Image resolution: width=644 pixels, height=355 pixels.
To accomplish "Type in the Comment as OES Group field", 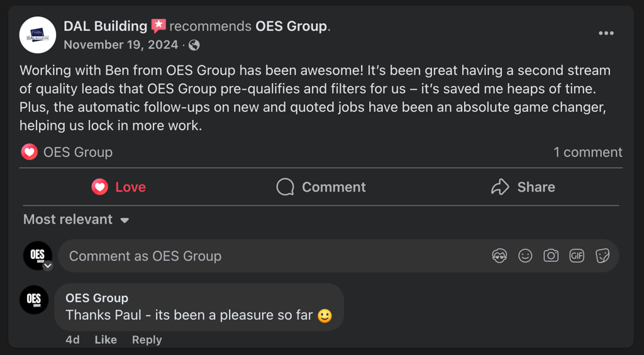I will [270, 256].
